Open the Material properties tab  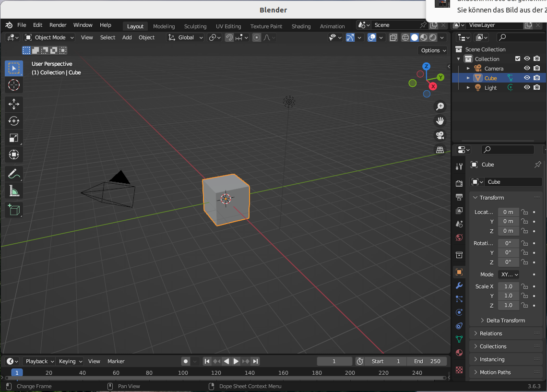click(459, 353)
